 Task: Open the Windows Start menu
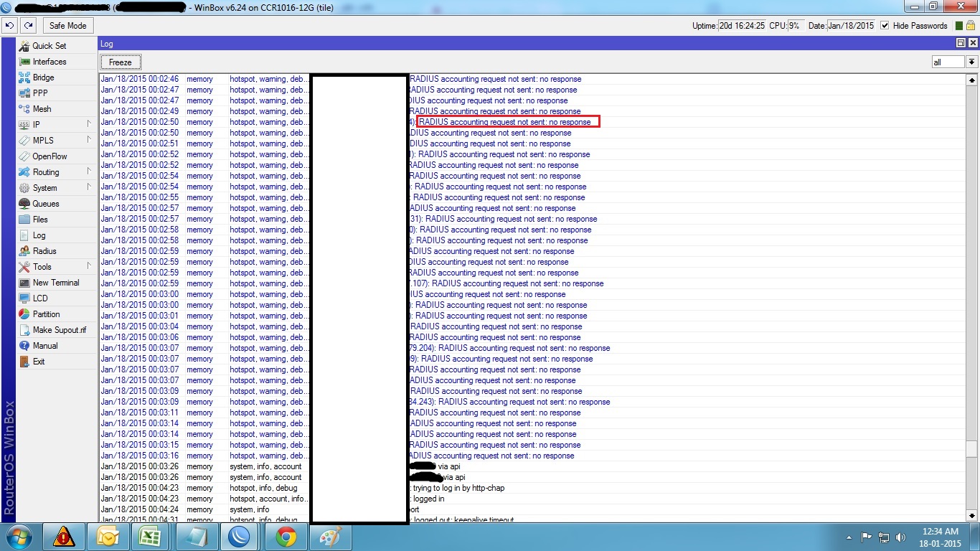pos(17,537)
